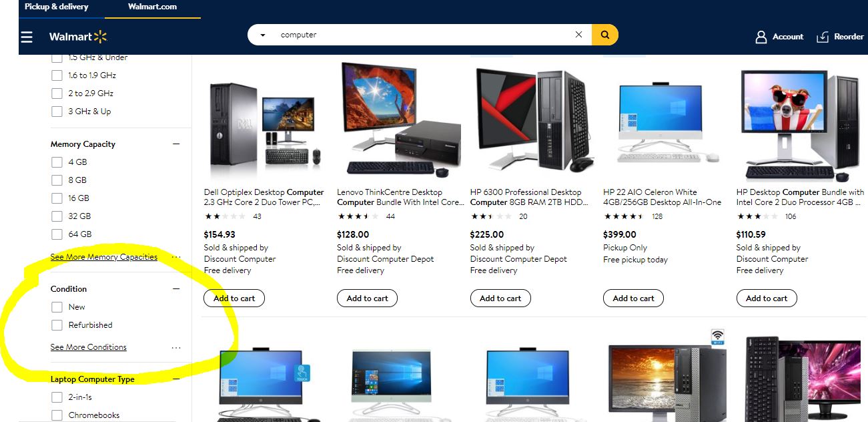This screenshot has height=422, width=868.
Task: Open the Account person icon
Action: (x=761, y=37)
